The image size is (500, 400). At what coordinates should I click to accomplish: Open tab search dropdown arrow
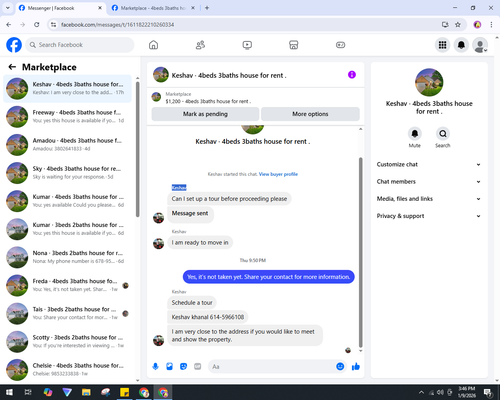[x=7, y=8]
